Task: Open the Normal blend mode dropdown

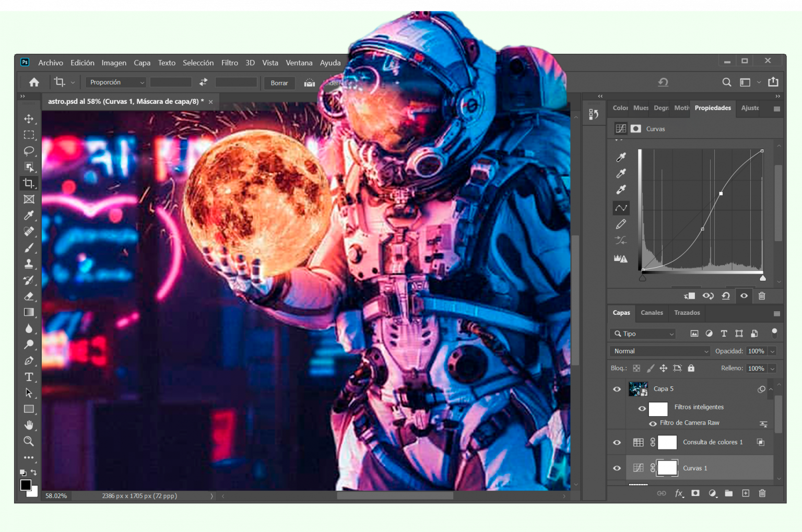Action: 659,351
